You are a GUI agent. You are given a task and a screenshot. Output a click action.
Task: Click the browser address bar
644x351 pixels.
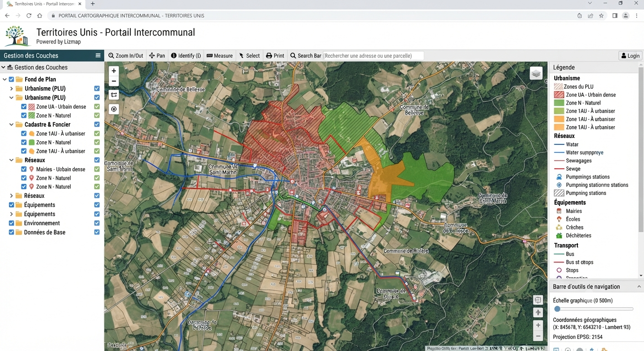coord(311,16)
